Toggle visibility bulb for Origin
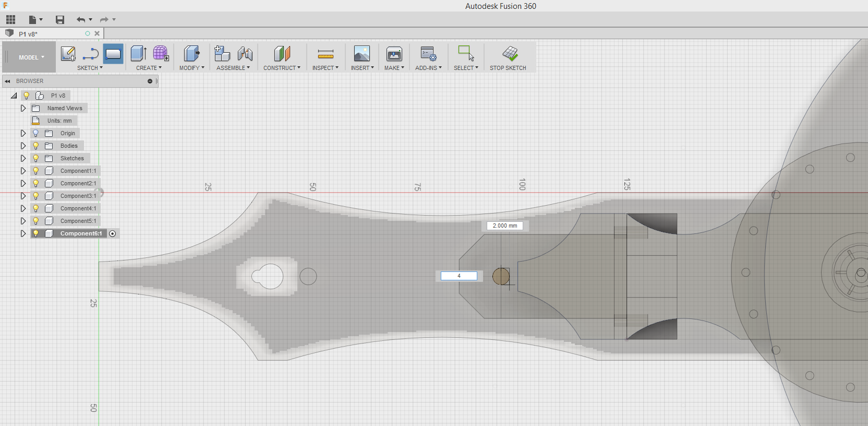The height and width of the screenshot is (426, 868). [36, 133]
